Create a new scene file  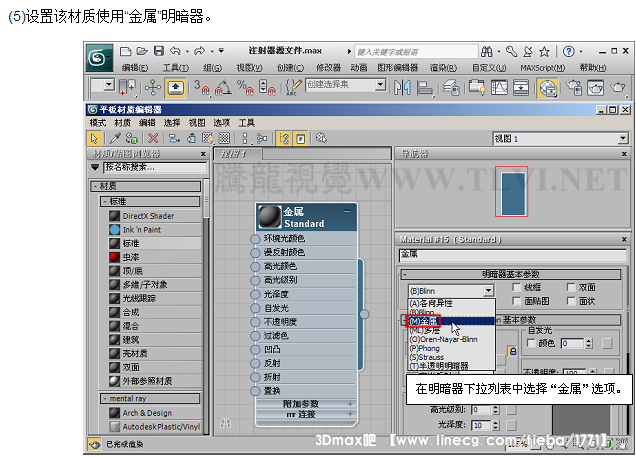click(x=126, y=51)
